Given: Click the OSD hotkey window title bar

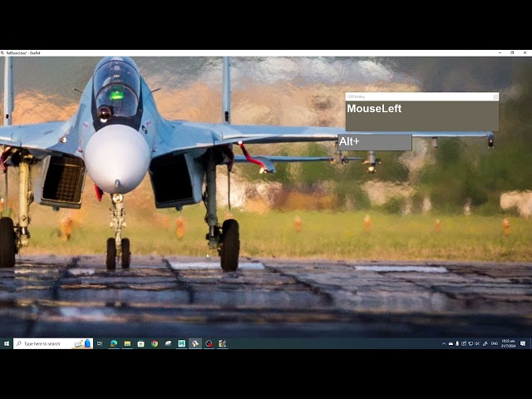Looking at the screenshot, I should click(422, 96).
